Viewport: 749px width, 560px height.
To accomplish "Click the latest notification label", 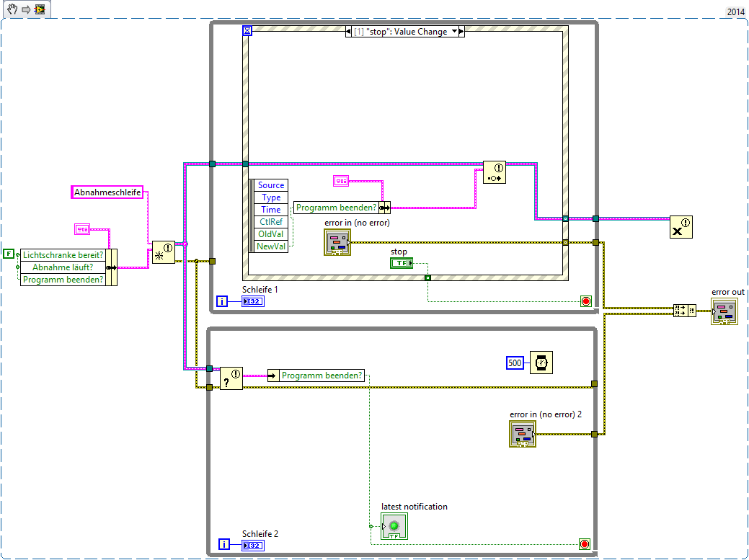I will [x=414, y=507].
